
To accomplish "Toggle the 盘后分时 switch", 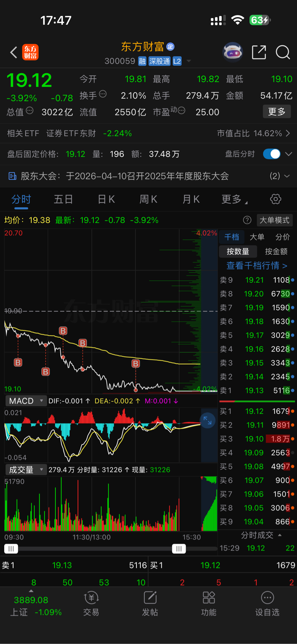I will (271, 154).
